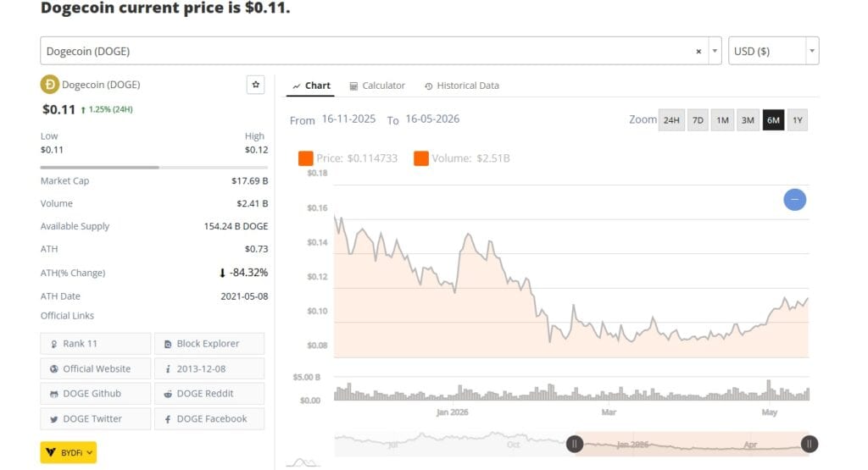This screenshot has height=470, width=868.
Task: Grab the left range navigator handle
Action: pos(575,444)
